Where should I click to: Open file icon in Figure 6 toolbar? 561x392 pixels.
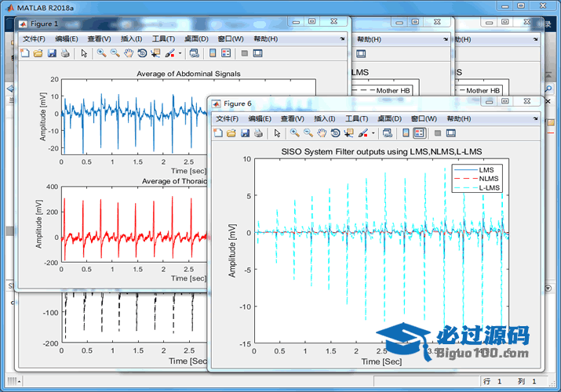click(x=231, y=133)
